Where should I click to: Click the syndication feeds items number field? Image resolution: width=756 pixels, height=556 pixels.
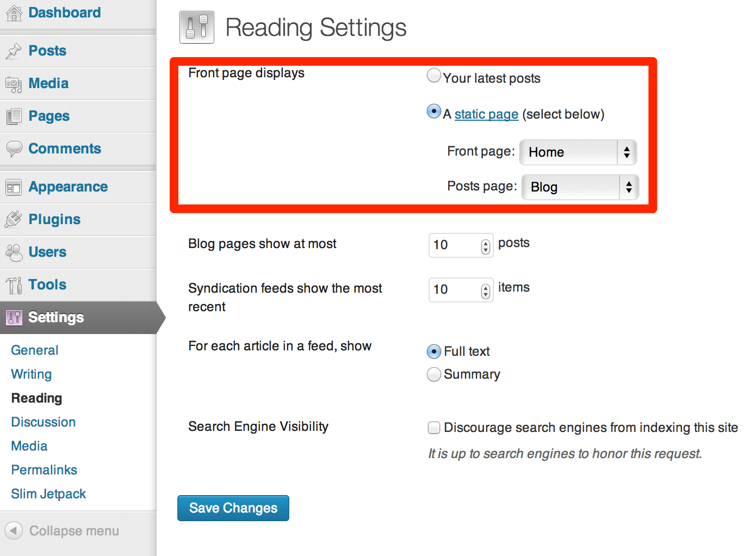coord(455,290)
